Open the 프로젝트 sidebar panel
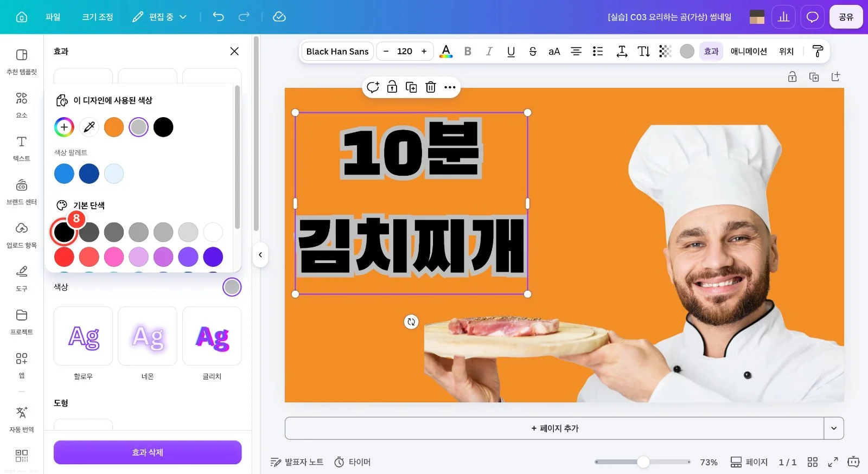Screen dimensions: 868x474 pyautogui.click(x=22, y=322)
